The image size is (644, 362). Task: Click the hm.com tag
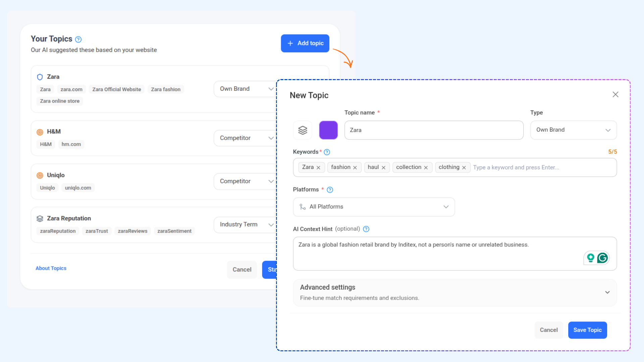tap(71, 144)
